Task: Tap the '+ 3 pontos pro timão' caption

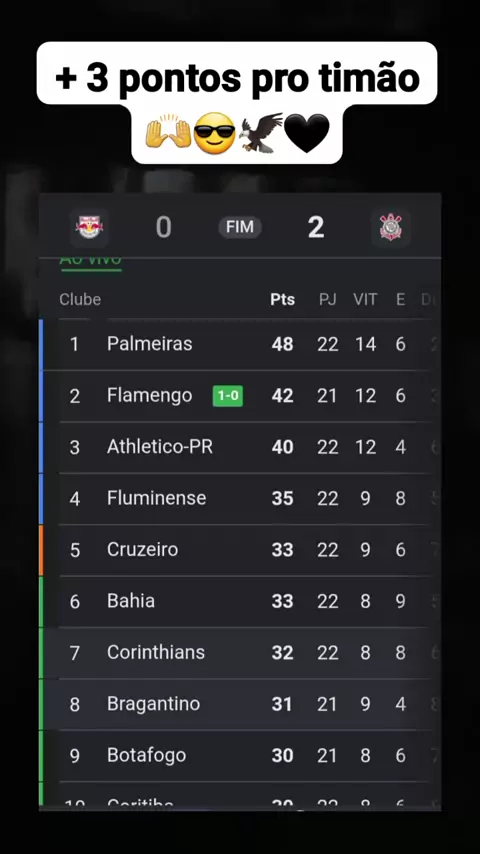Action: 238,78
